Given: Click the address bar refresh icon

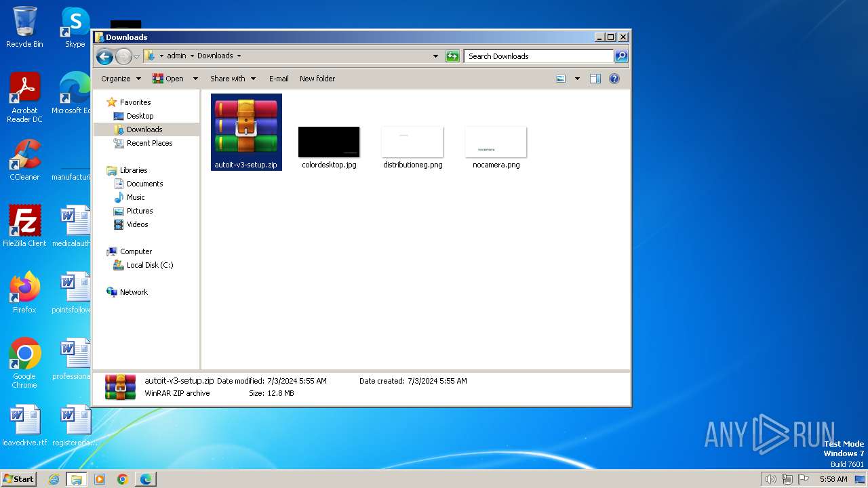Looking at the screenshot, I should 452,56.
